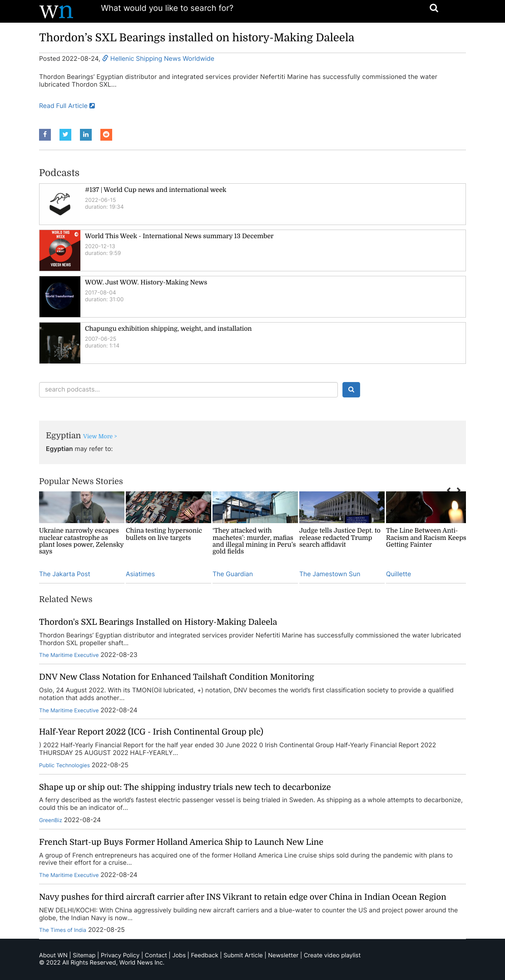
Task: Click the WN logo in header
Action: (x=56, y=11)
